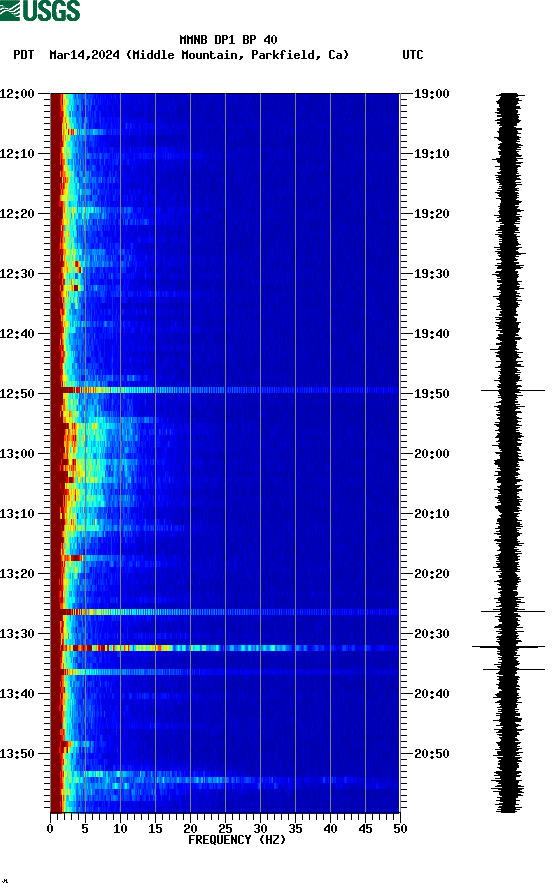This screenshot has width=552, height=892.
Task: Click the 20:40 UTC time label
Action: 432,693
